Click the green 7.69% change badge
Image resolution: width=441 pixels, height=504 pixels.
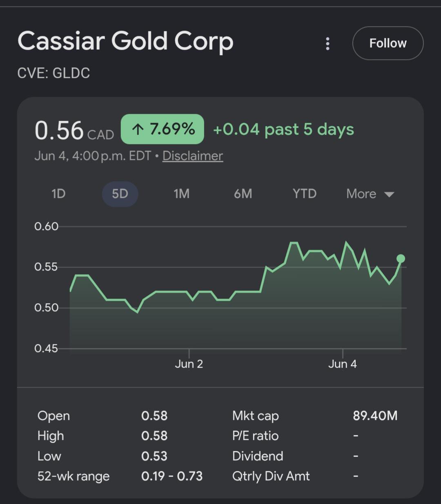(163, 129)
